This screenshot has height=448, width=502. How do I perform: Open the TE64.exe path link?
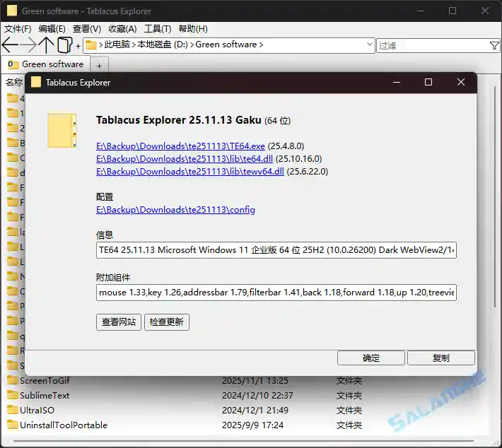click(x=180, y=146)
